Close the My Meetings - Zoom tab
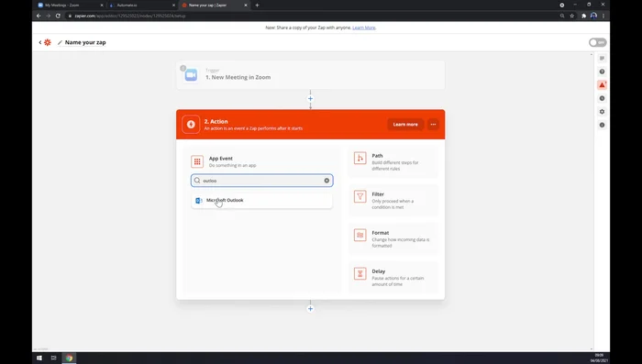Image resolution: width=642 pixels, height=364 pixels. point(102,6)
